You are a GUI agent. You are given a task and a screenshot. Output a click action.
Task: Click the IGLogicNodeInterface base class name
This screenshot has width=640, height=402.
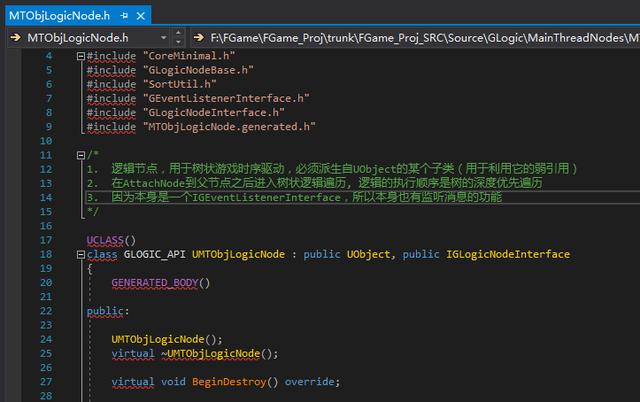[x=506, y=254]
